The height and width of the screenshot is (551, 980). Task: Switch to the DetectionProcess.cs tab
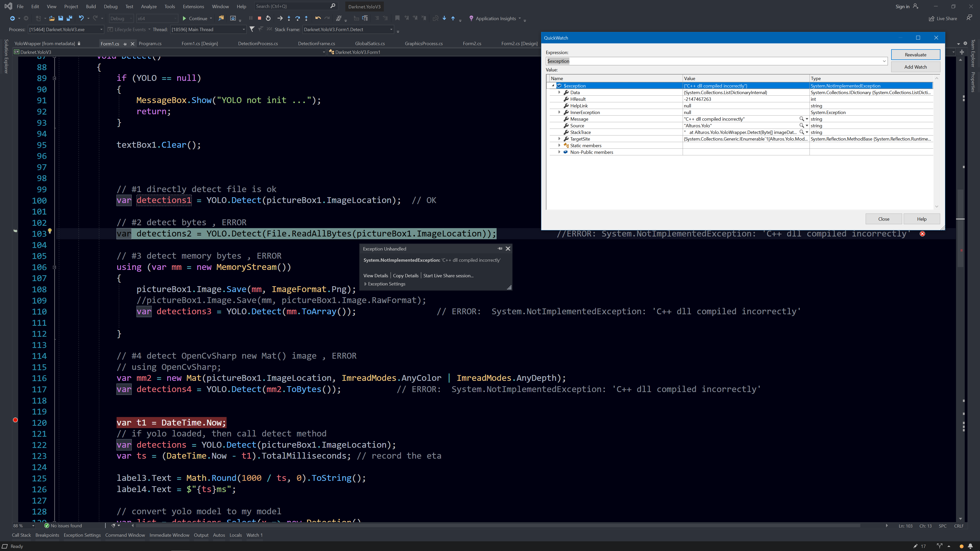pos(258,44)
